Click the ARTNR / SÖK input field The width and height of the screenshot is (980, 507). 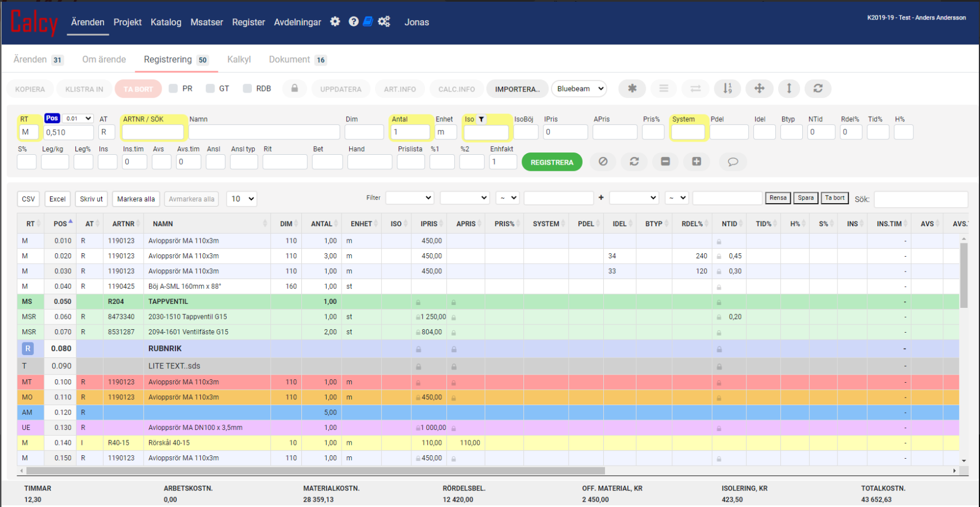pos(152,132)
